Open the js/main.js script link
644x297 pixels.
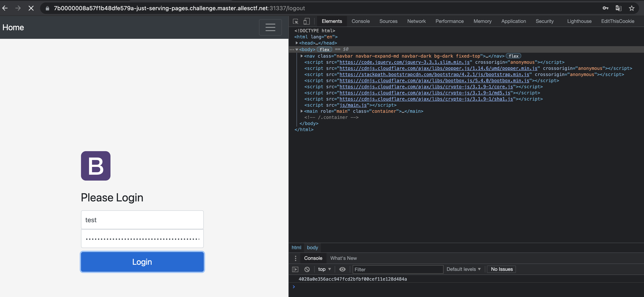pyautogui.click(x=353, y=105)
